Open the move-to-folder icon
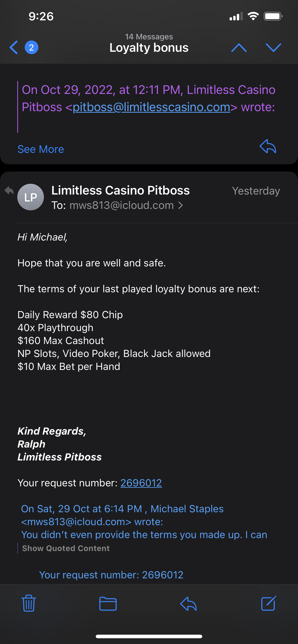Screen dimensions: 298x644 click(x=108, y=604)
